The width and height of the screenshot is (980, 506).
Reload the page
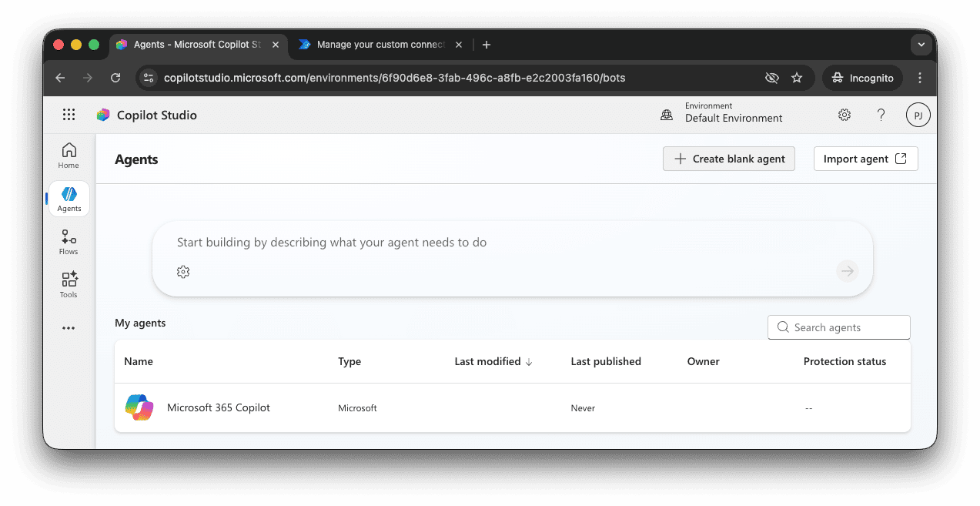pos(115,78)
